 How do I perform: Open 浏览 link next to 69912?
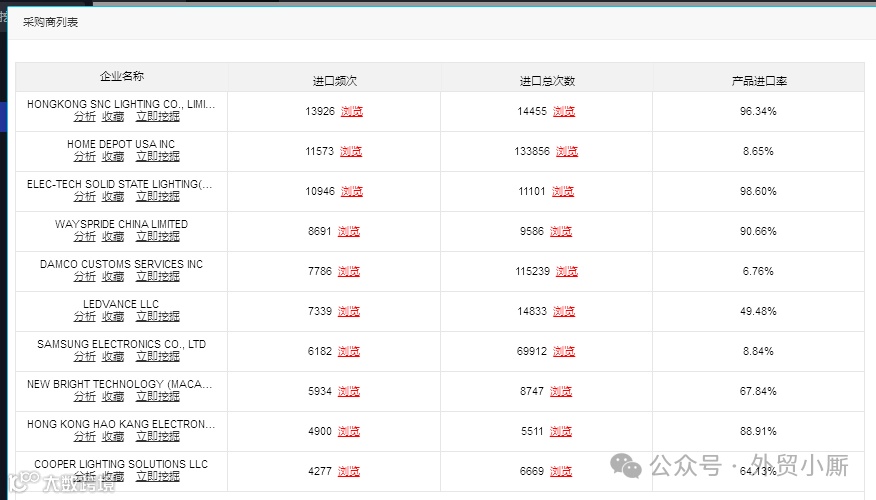coord(564,351)
